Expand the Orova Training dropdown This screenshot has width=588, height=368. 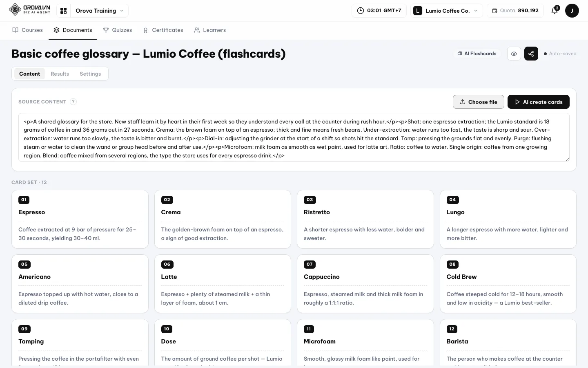pyautogui.click(x=99, y=11)
